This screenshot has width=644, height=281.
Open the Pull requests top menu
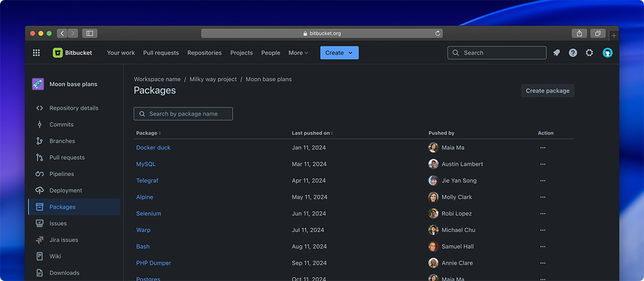[161, 53]
